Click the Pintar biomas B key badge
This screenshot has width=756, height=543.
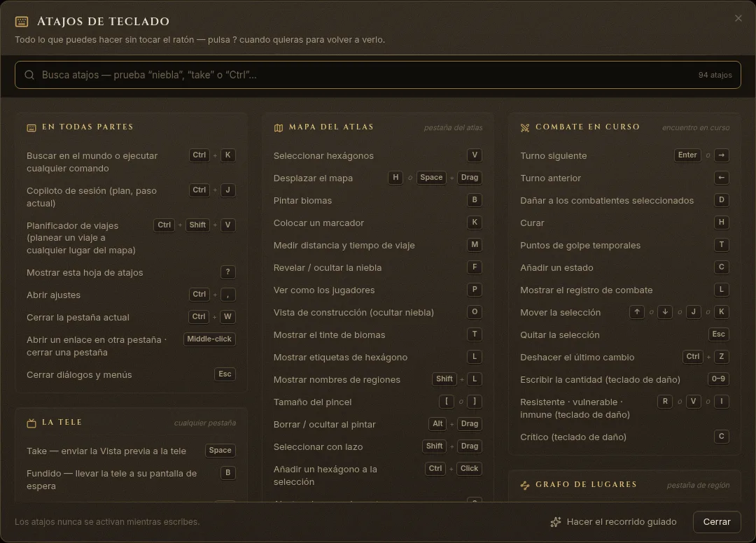475,200
